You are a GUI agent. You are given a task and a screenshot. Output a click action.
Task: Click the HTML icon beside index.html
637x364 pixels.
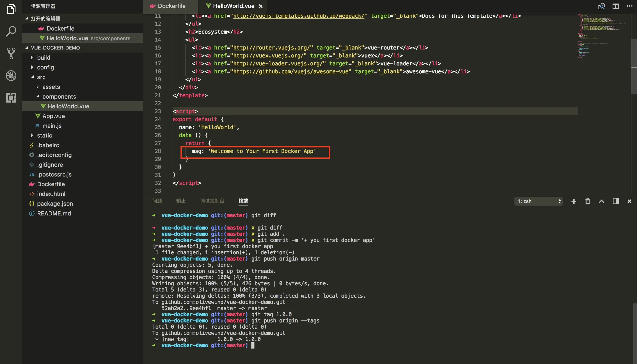31,194
